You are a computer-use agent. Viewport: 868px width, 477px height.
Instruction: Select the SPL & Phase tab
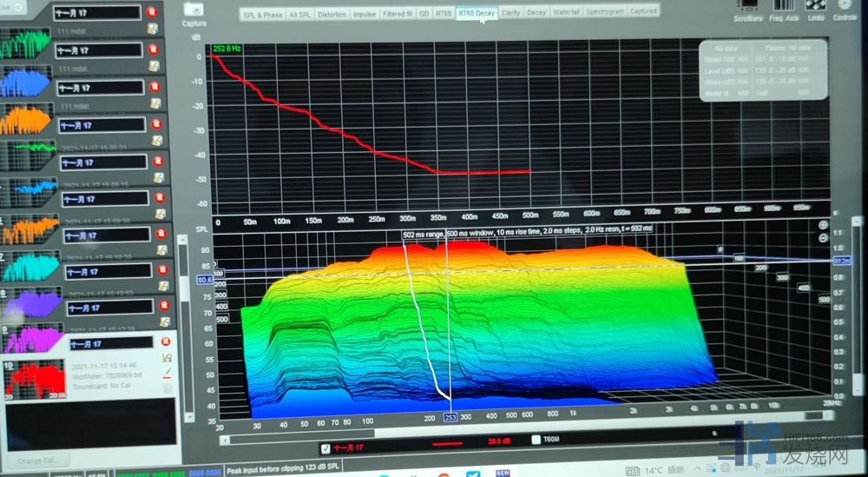point(262,15)
